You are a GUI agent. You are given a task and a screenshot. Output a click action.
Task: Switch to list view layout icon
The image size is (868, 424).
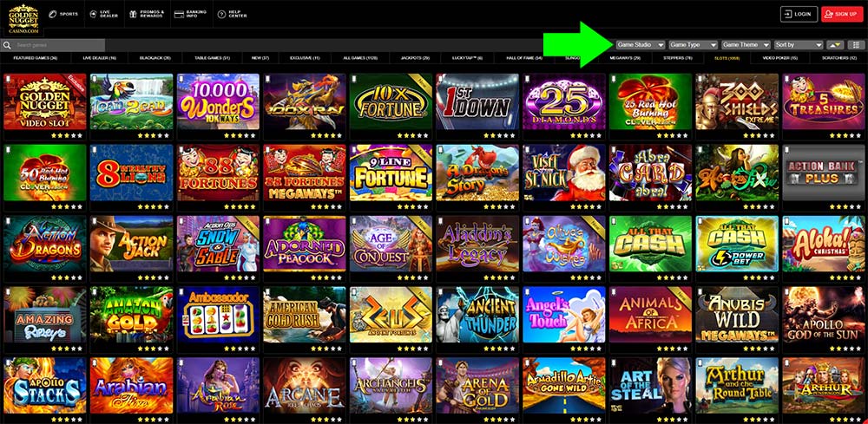click(857, 45)
